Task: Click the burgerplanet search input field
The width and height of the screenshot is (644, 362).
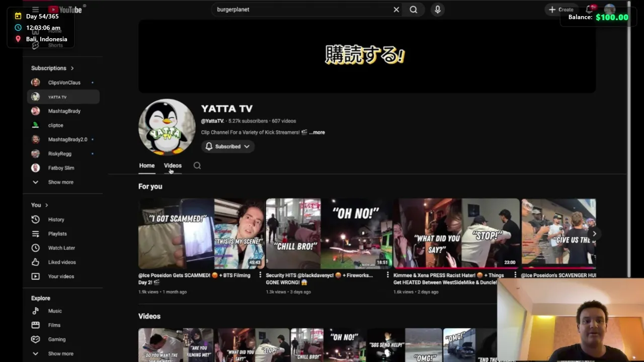Action: (302, 10)
